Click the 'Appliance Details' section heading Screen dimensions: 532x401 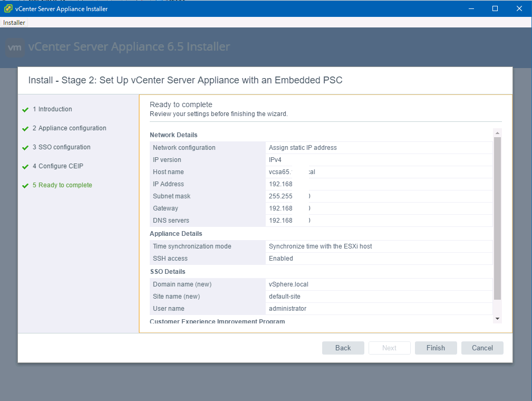176,234
